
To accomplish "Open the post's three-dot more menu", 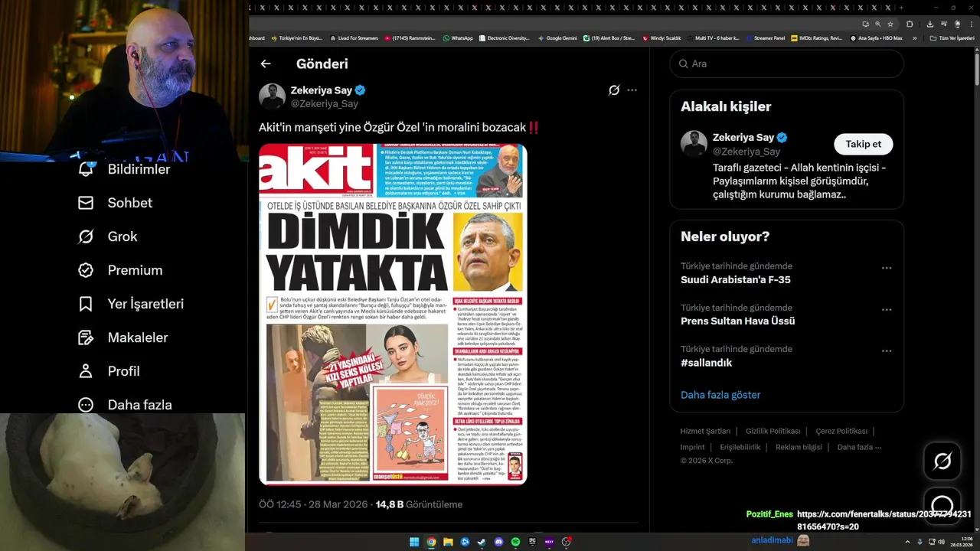I will 632,90.
